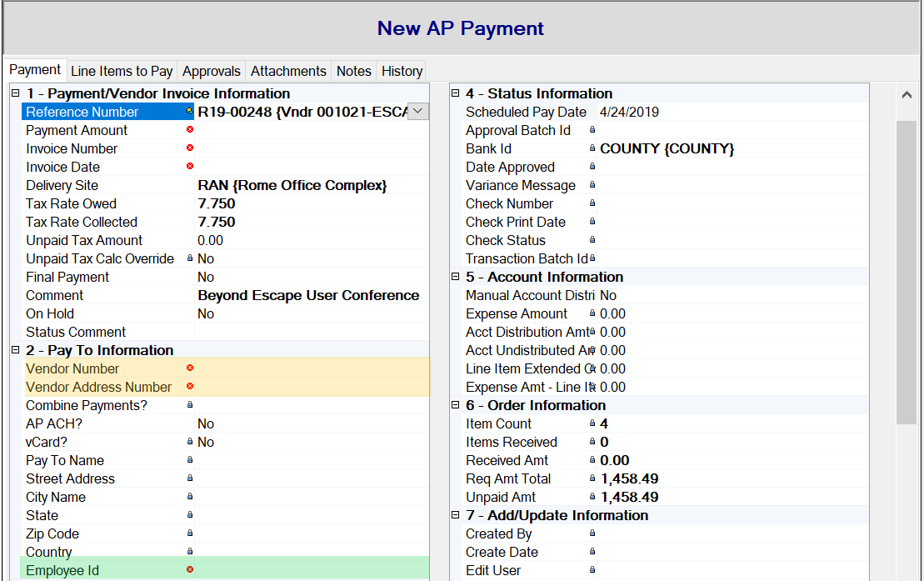924x581 pixels.
Task: Collapse section 5 Account Information
Action: [x=455, y=277]
